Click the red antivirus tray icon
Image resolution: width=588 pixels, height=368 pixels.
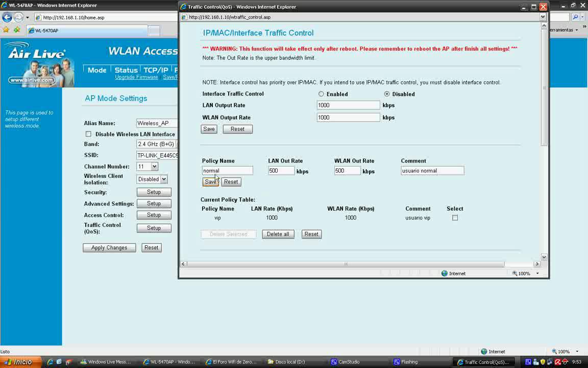point(557,362)
